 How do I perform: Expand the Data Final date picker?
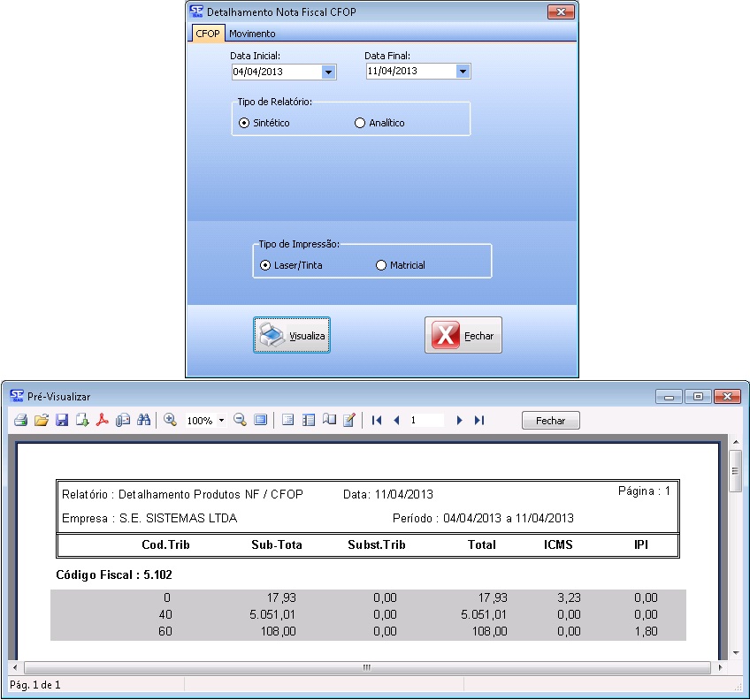click(x=463, y=72)
